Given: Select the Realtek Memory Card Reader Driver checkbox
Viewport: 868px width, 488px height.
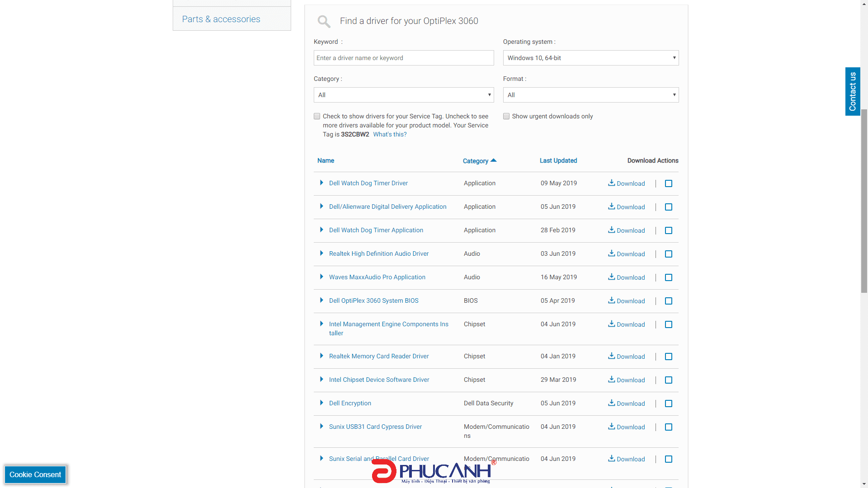Looking at the screenshot, I should pyautogui.click(x=669, y=357).
